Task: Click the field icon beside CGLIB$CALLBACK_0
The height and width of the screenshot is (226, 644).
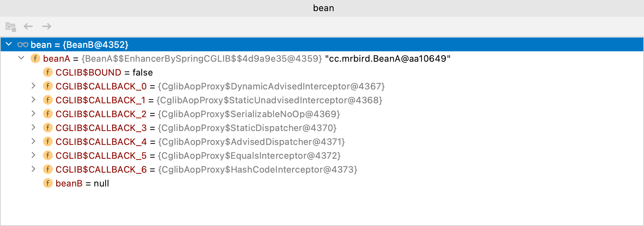Action: click(x=48, y=86)
